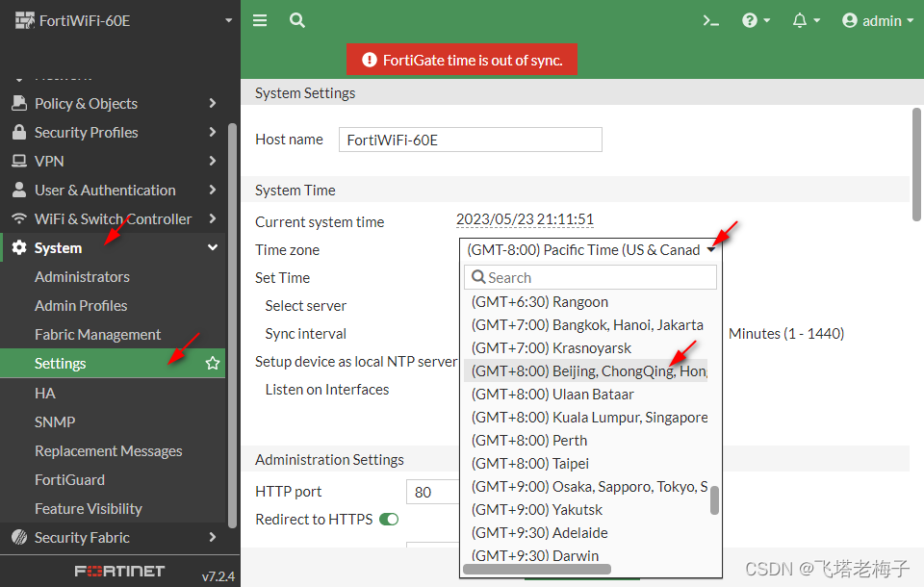
Task: Open FortiGuard page
Action: (69, 480)
